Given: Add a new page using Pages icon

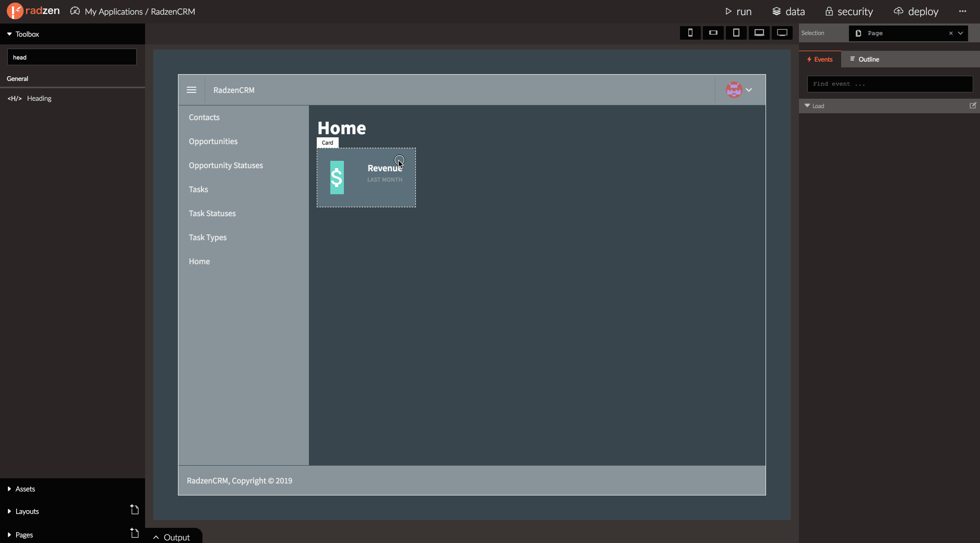Looking at the screenshot, I should (x=134, y=533).
